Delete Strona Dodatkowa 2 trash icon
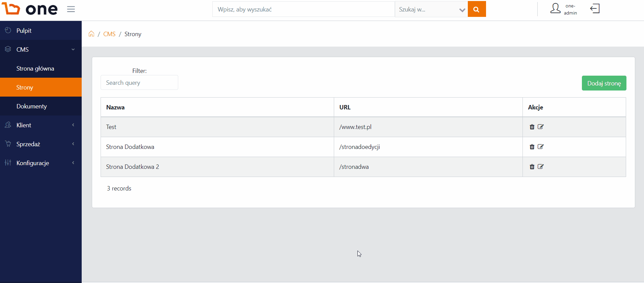The width and height of the screenshot is (644, 283). tap(532, 167)
